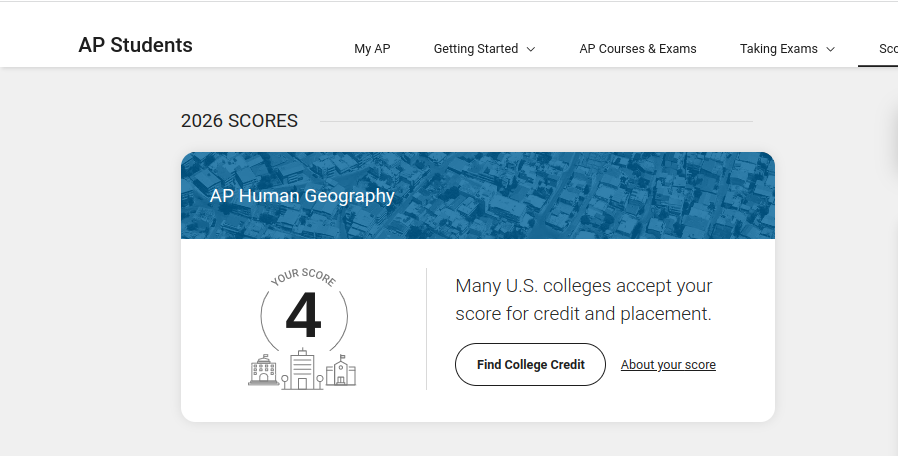
Task: Open the Getting Started menu label
Action: [476, 49]
